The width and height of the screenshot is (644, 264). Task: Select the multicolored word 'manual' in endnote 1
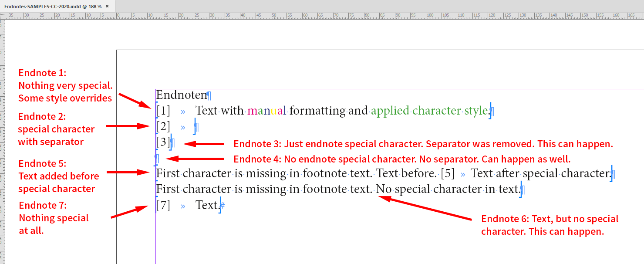click(x=266, y=111)
